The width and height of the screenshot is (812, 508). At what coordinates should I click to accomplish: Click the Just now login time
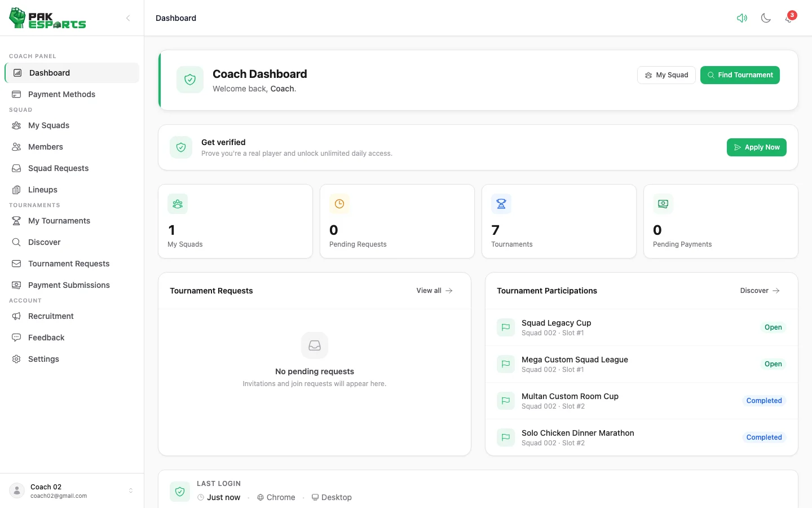[x=219, y=497]
